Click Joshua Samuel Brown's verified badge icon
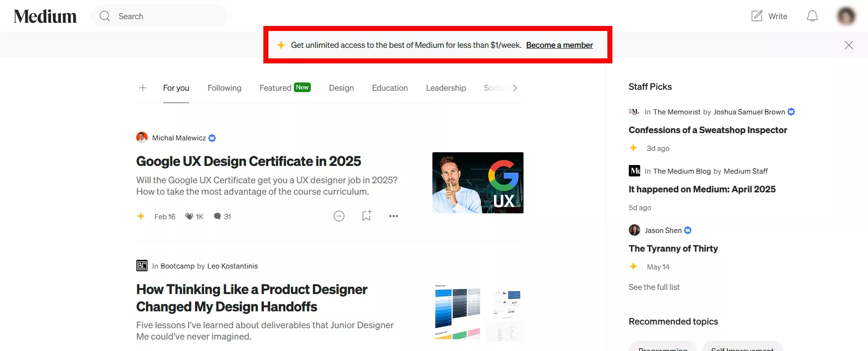 791,112
